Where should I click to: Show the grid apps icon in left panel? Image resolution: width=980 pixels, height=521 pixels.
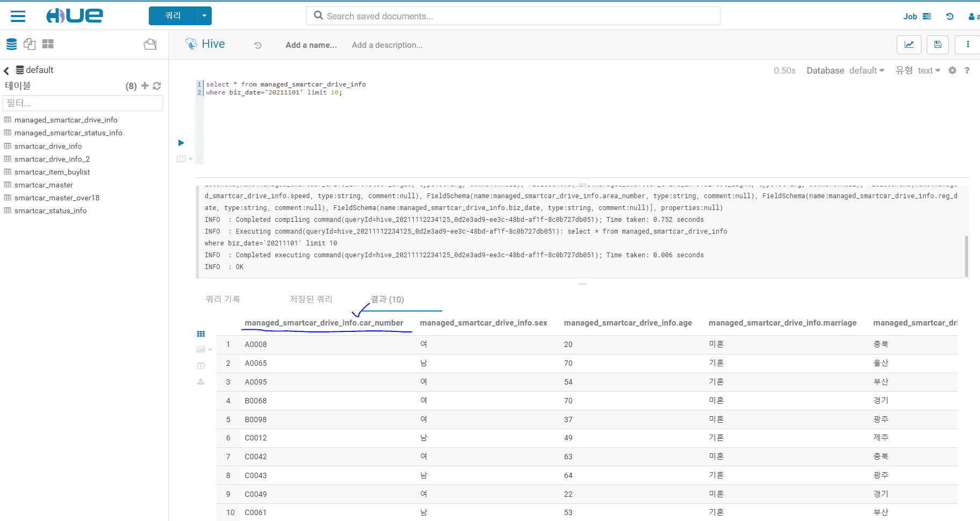click(x=48, y=44)
